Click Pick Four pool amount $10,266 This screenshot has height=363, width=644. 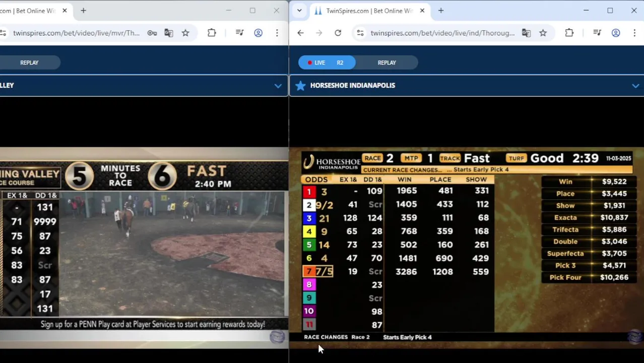[x=614, y=277]
